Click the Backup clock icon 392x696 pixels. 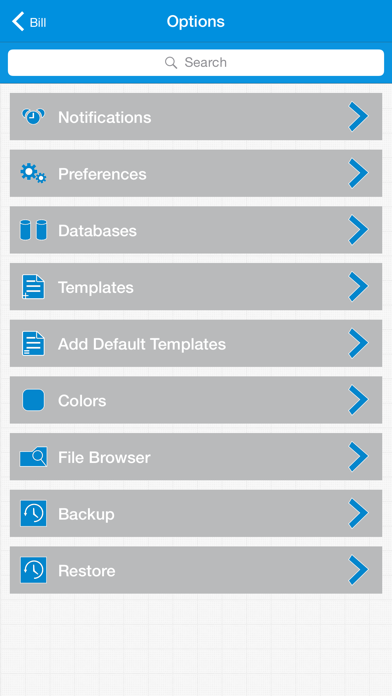point(33,514)
